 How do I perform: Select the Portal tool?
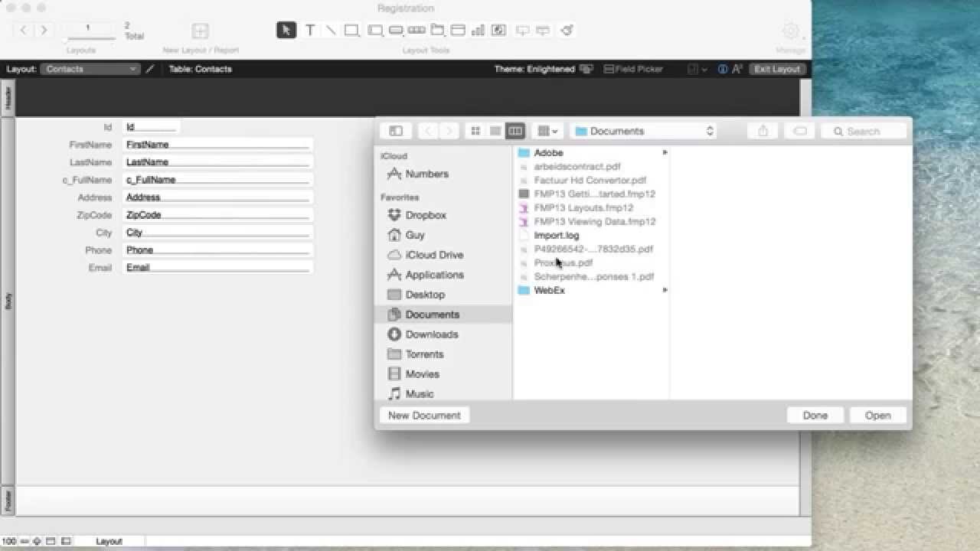[x=458, y=31]
